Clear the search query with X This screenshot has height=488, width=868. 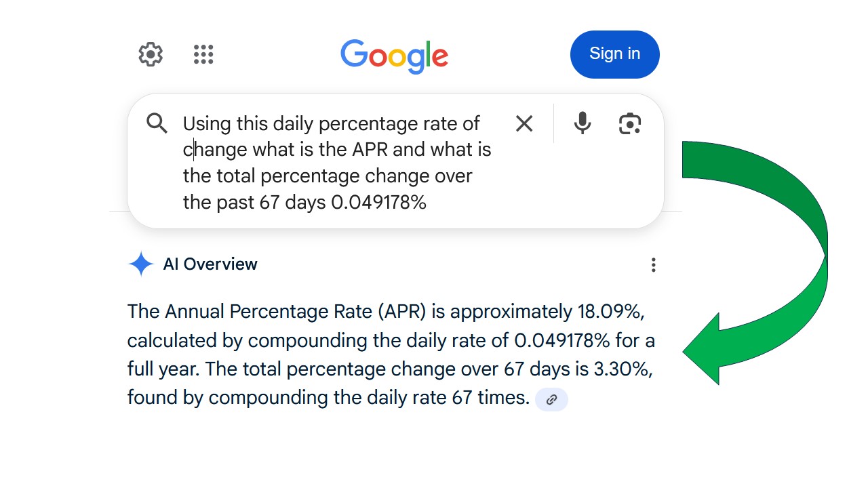click(524, 123)
